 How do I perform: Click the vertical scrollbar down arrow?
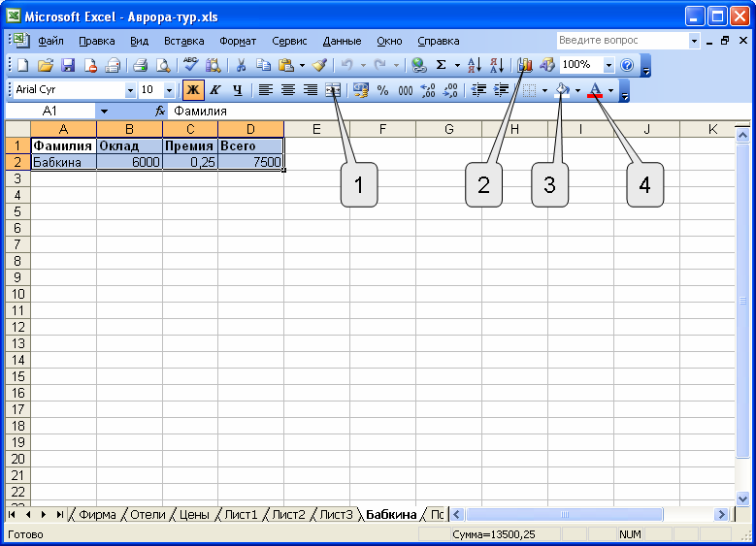point(742,498)
